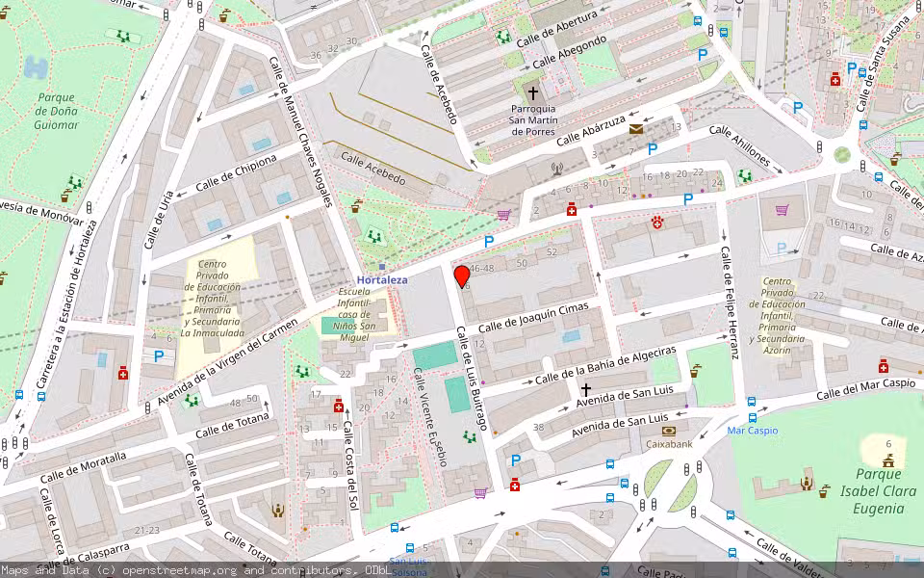The width and height of the screenshot is (924, 578).
Task: Click the Hortaleza station label
Action: (x=382, y=280)
